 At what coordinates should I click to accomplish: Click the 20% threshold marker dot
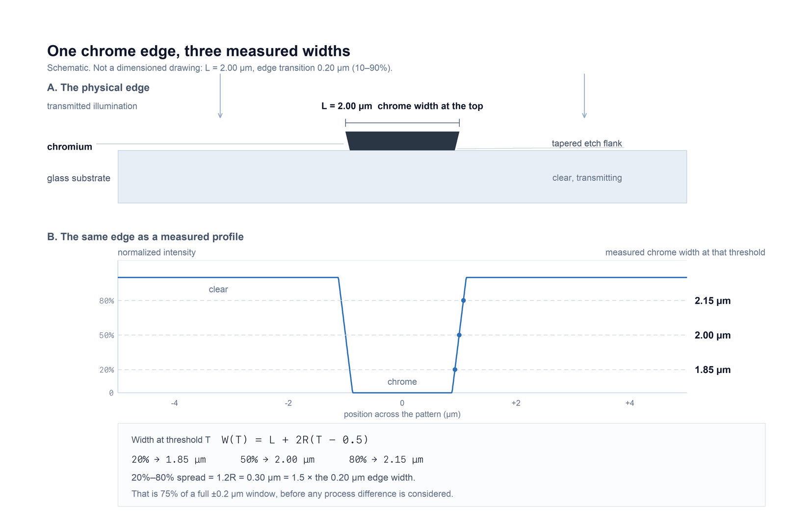tap(455, 370)
